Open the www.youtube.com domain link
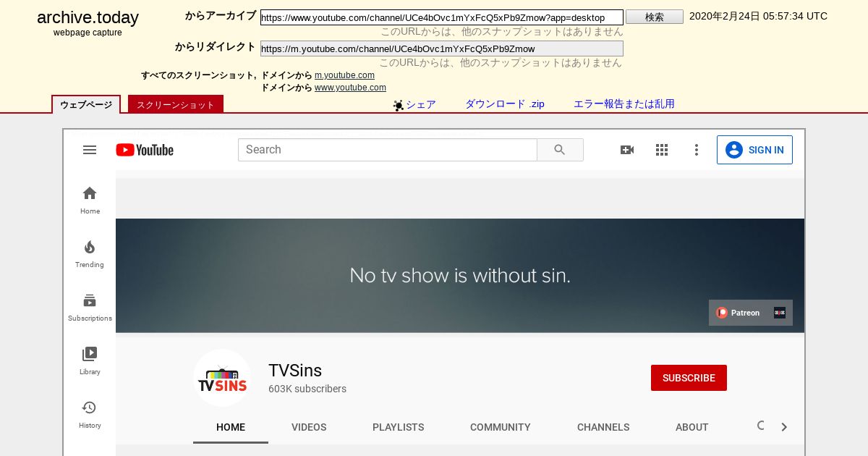 tap(350, 88)
